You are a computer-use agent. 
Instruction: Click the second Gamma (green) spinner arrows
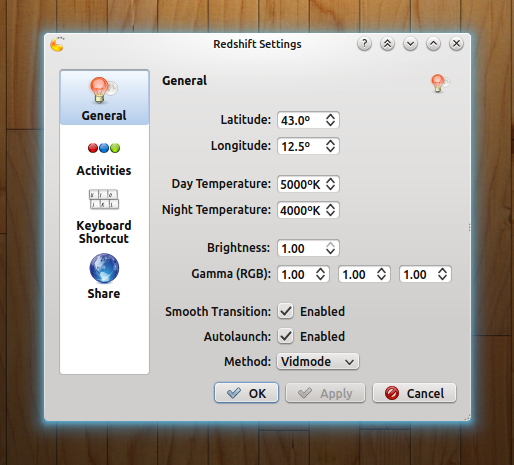[381, 274]
